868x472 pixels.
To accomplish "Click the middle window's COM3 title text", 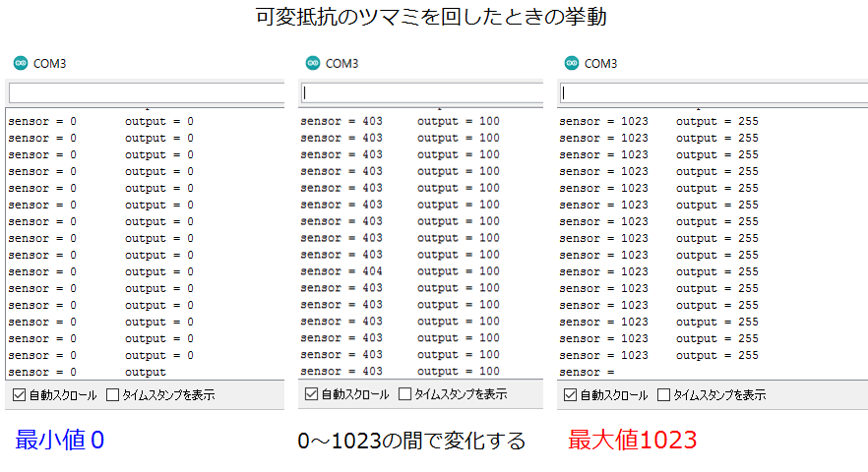I will 342,64.
